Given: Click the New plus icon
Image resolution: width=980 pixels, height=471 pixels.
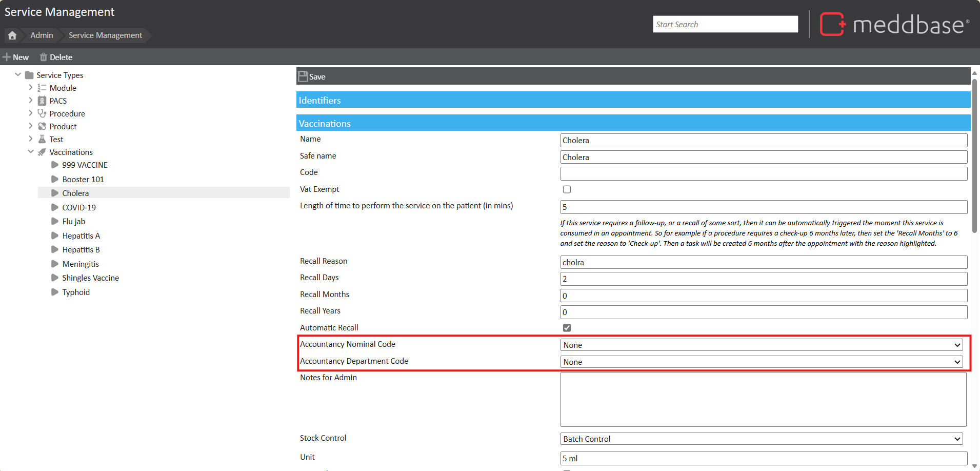Looking at the screenshot, I should (7, 57).
